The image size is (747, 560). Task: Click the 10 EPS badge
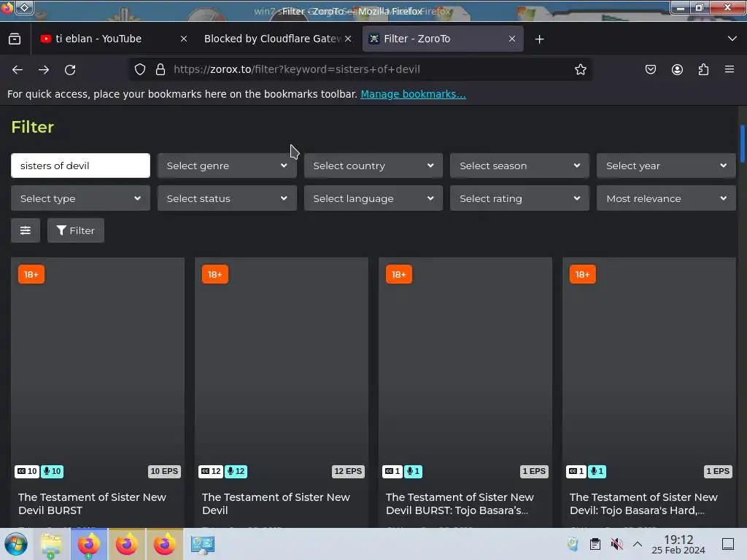pos(164,472)
